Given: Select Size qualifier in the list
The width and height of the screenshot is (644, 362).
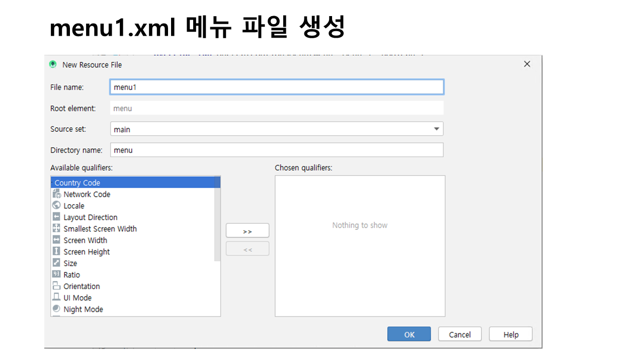Looking at the screenshot, I should (x=70, y=263).
